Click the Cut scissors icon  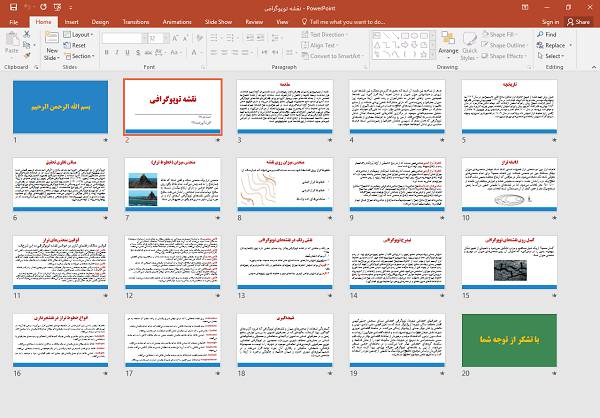click(29, 34)
